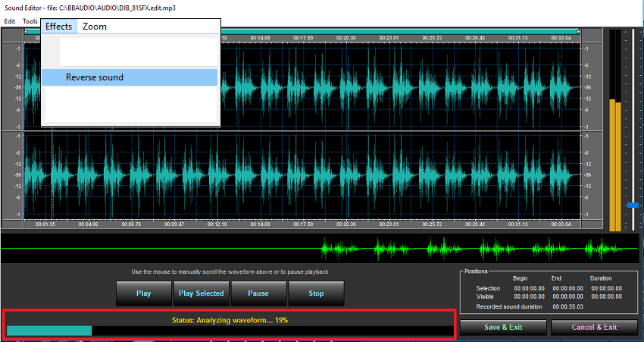Viewport: 644px width, 342px height.
Task: Open the Zoom menu
Action: (95, 27)
